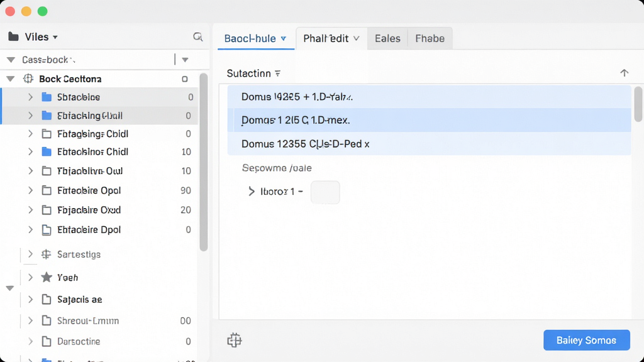Open the Eales tab
This screenshot has height=362, width=644.
387,38
